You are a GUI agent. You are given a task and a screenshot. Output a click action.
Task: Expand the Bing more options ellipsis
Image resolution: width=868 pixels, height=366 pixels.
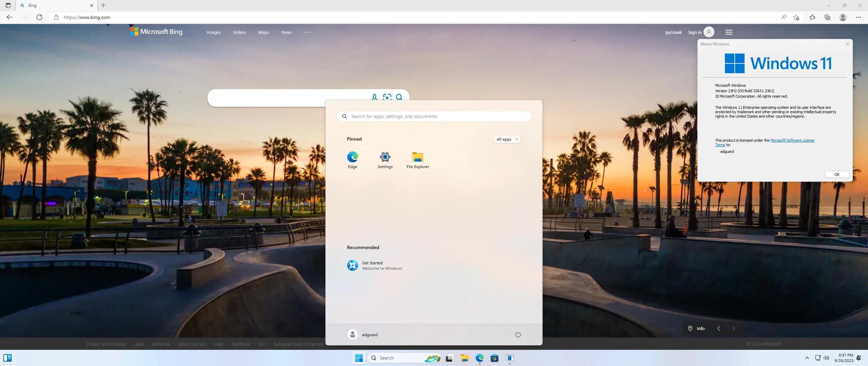[307, 32]
